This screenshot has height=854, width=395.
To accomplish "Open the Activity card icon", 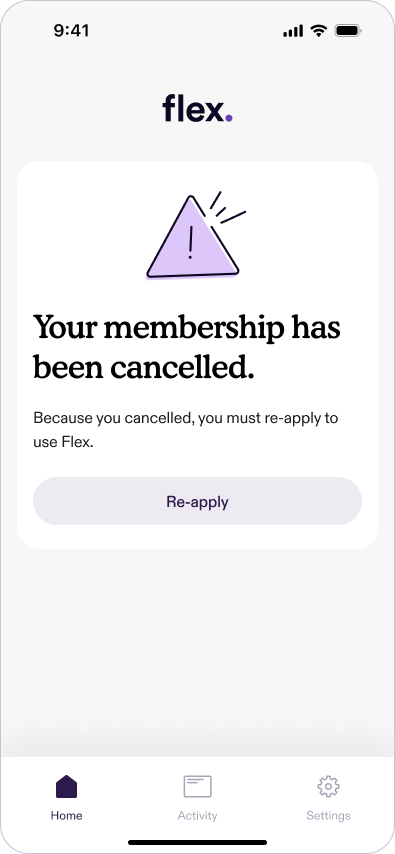I will 197,786.
